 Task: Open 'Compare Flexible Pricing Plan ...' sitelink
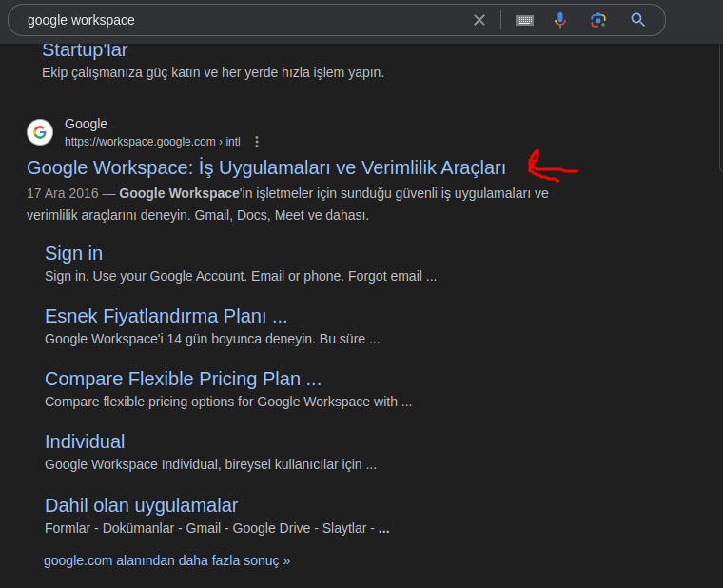(183, 379)
